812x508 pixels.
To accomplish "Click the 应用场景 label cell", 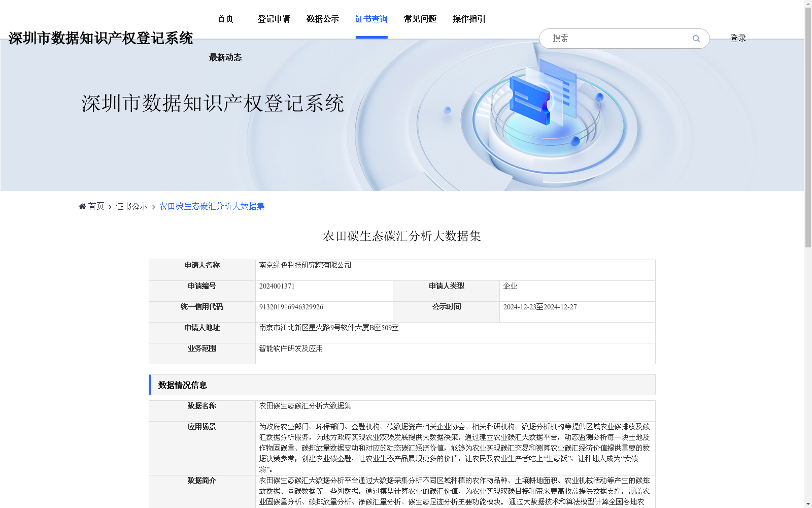I will [x=202, y=448].
